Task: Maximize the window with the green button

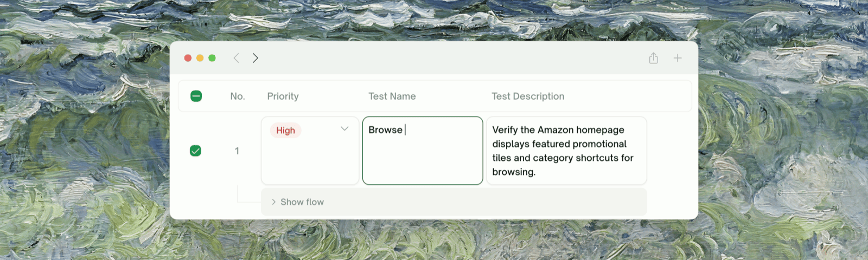Action: coord(212,58)
